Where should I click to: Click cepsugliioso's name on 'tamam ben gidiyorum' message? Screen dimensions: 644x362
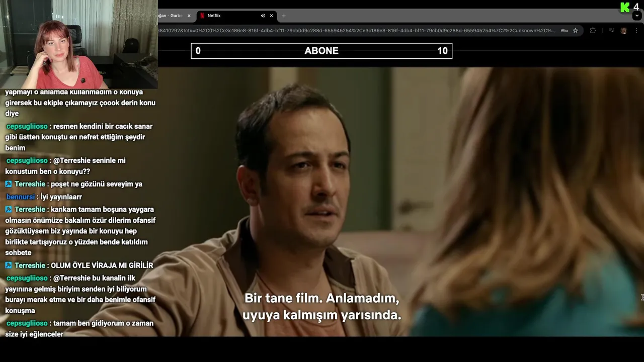click(27, 323)
